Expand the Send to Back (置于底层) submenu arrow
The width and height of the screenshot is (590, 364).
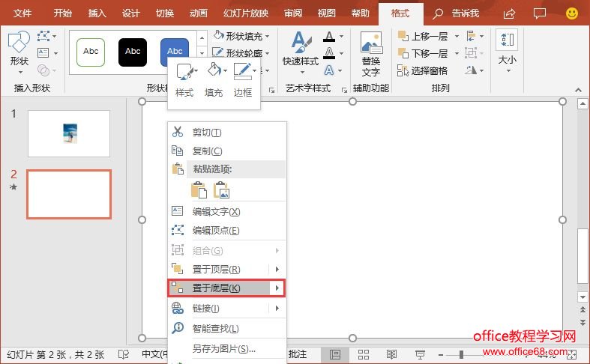point(277,288)
